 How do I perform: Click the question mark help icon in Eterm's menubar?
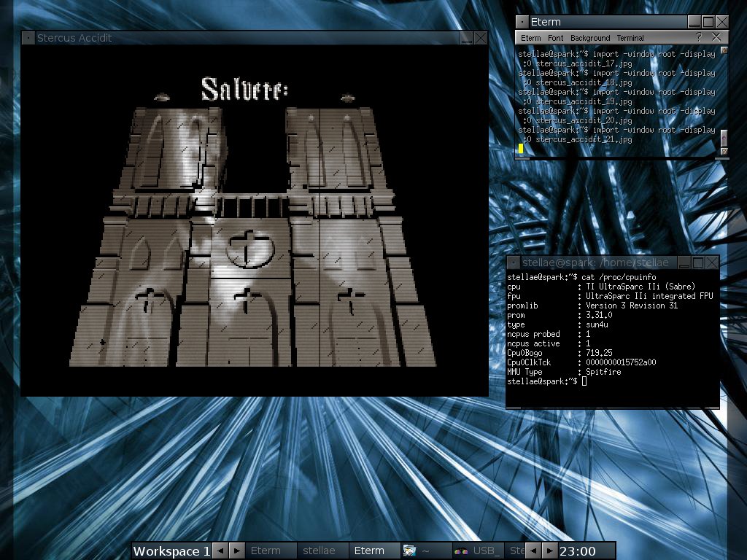pyautogui.click(x=698, y=37)
